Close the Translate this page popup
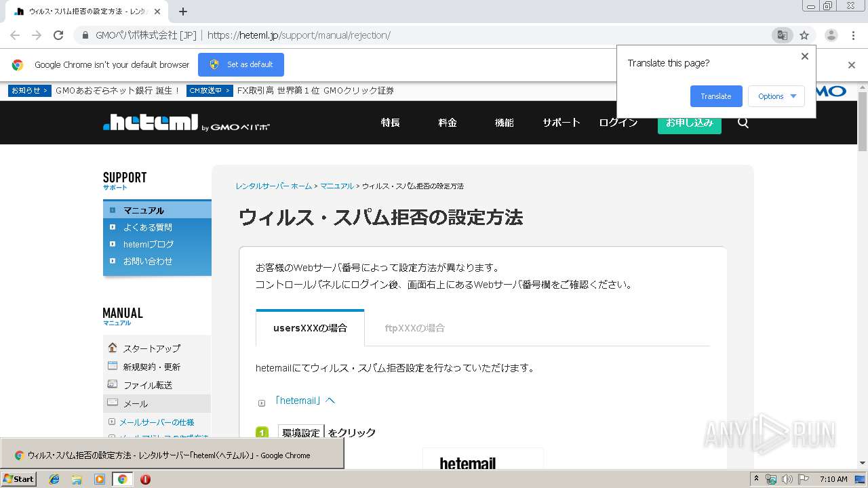868x488 pixels. coord(805,56)
